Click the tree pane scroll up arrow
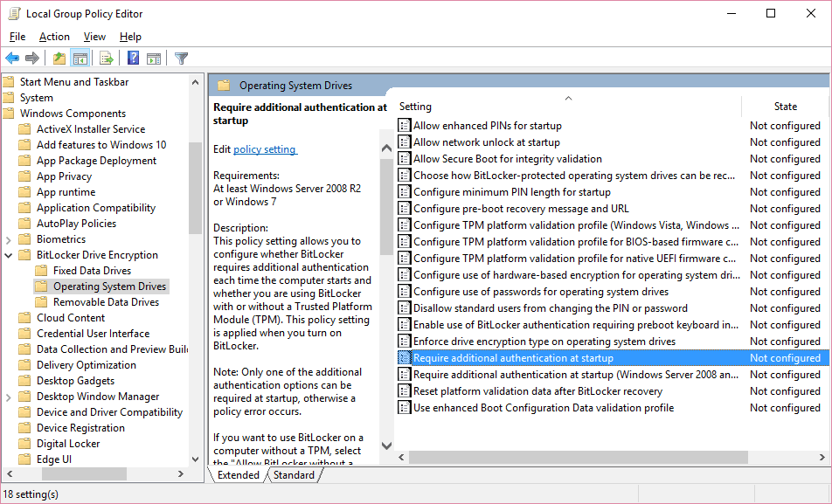Viewport: 832px width, 504px height. pos(195,82)
